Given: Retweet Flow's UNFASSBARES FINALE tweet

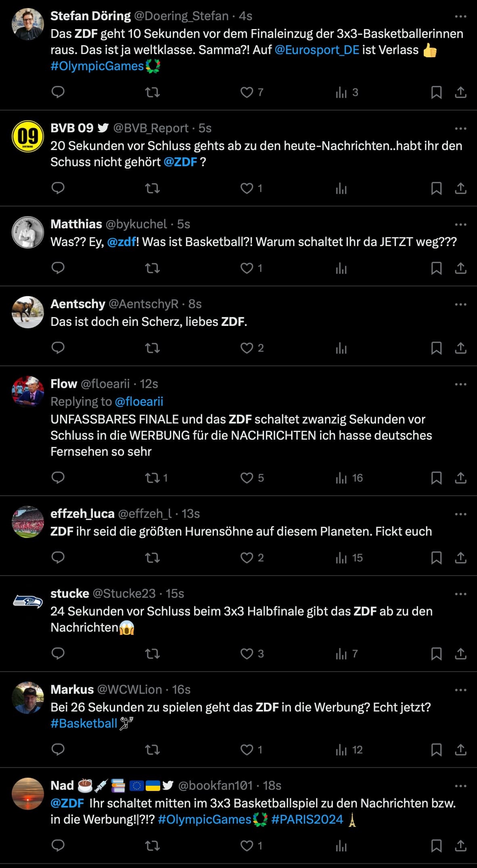Looking at the screenshot, I should [153, 478].
